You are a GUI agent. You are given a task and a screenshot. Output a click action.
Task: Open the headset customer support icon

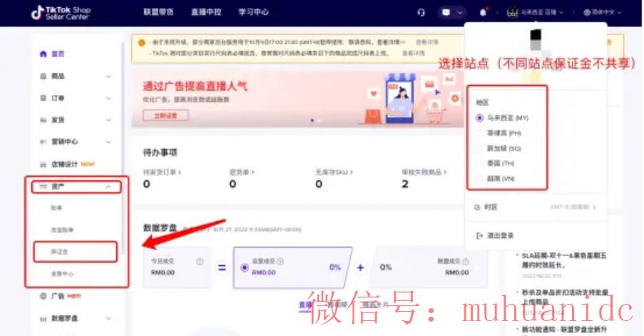pyautogui.click(x=421, y=12)
